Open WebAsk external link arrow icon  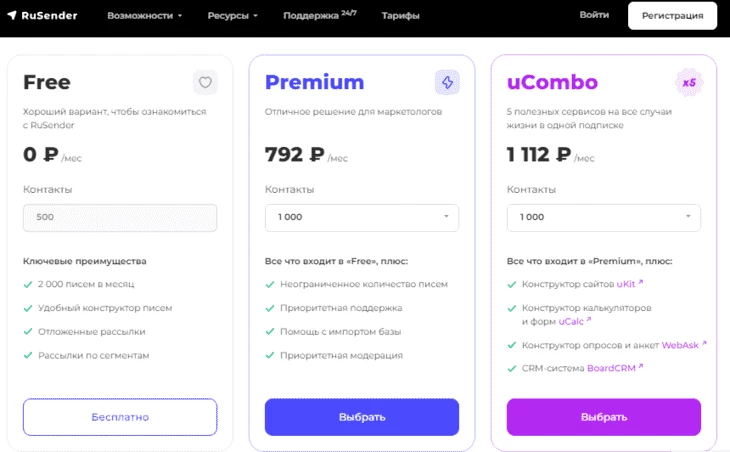point(704,344)
